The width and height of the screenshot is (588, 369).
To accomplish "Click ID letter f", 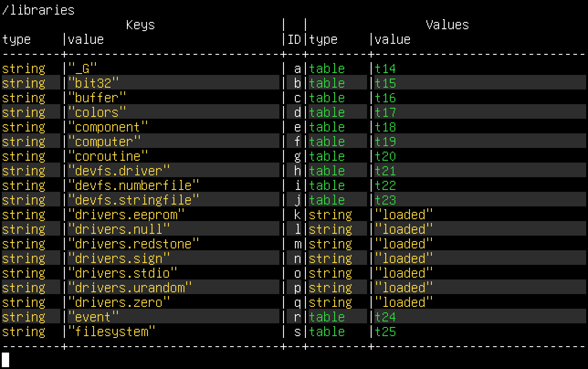I will (298, 142).
